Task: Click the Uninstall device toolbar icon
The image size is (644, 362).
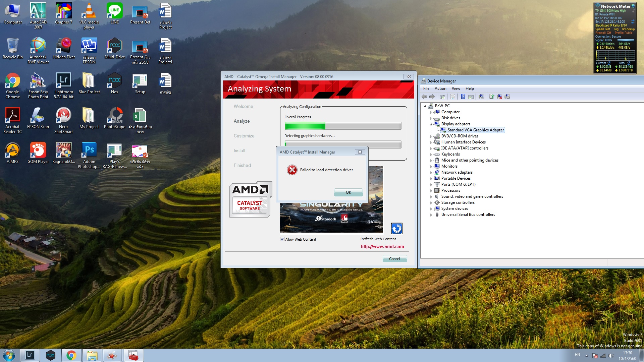Action: [x=499, y=97]
